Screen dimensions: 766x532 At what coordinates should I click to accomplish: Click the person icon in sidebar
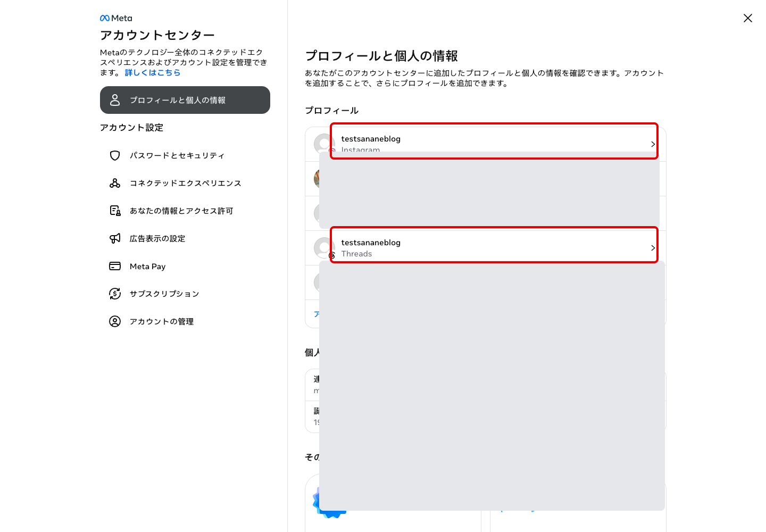coord(115,100)
